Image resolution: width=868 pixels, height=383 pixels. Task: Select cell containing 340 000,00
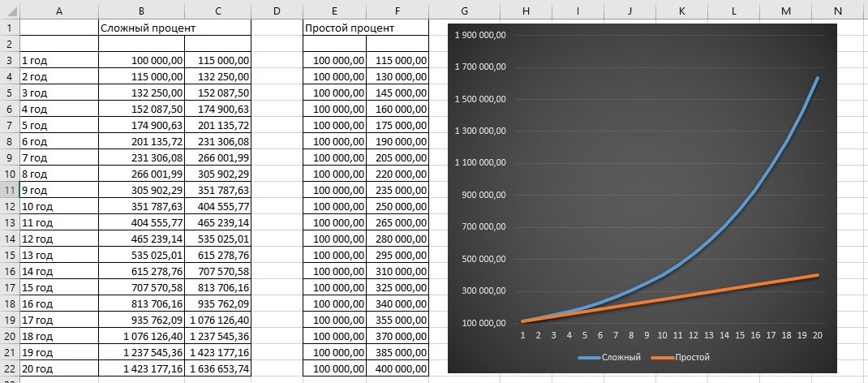click(397, 303)
